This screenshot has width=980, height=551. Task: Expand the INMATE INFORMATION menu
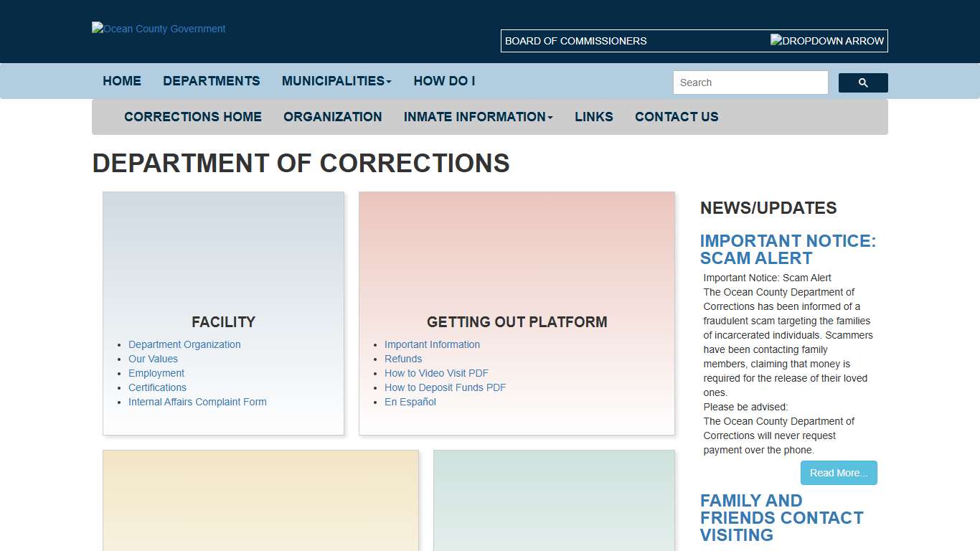[x=477, y=116]
